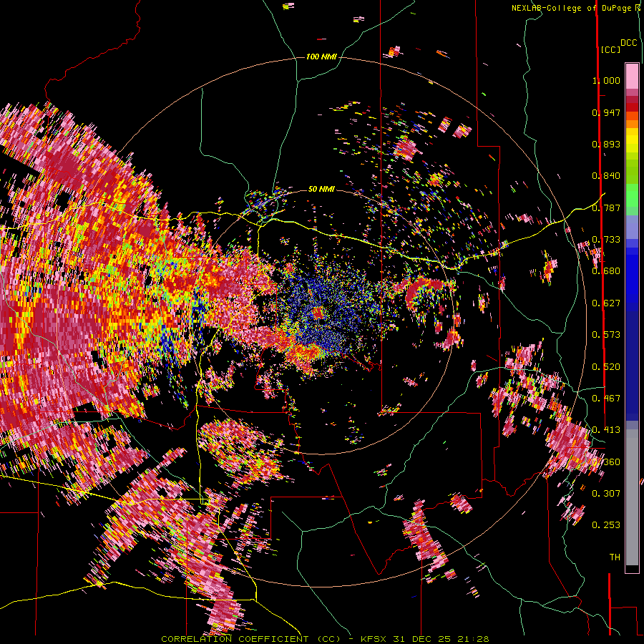
Task: Pick the gray segment of the color bar
Action: click(632, 497)
